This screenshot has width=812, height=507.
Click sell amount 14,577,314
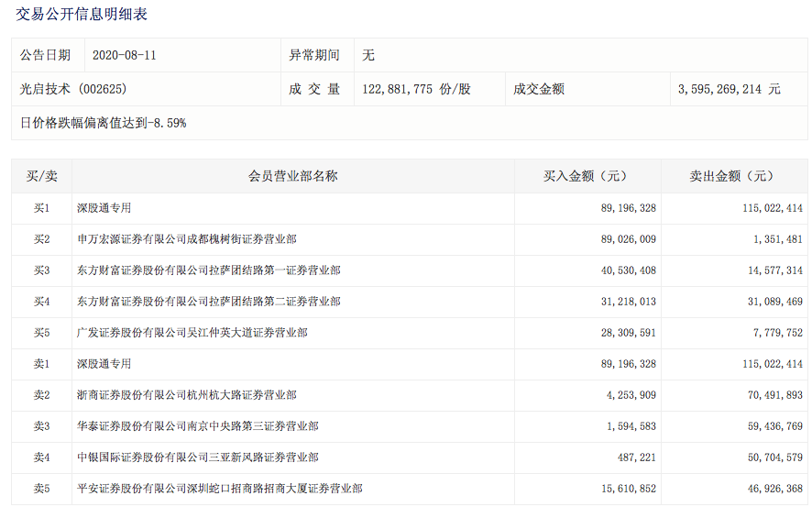coord(775,270)
